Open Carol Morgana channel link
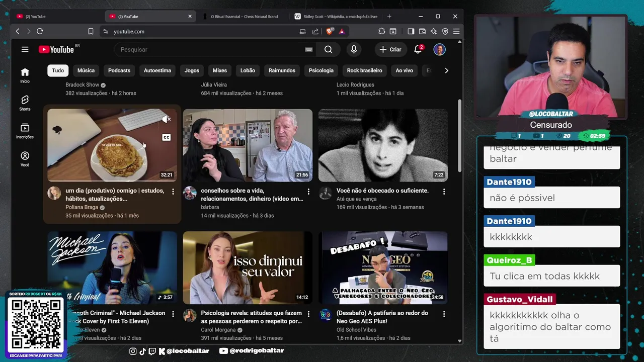Image resolution: width=644 pixels, height=362 pixels. tap(219, 330)
